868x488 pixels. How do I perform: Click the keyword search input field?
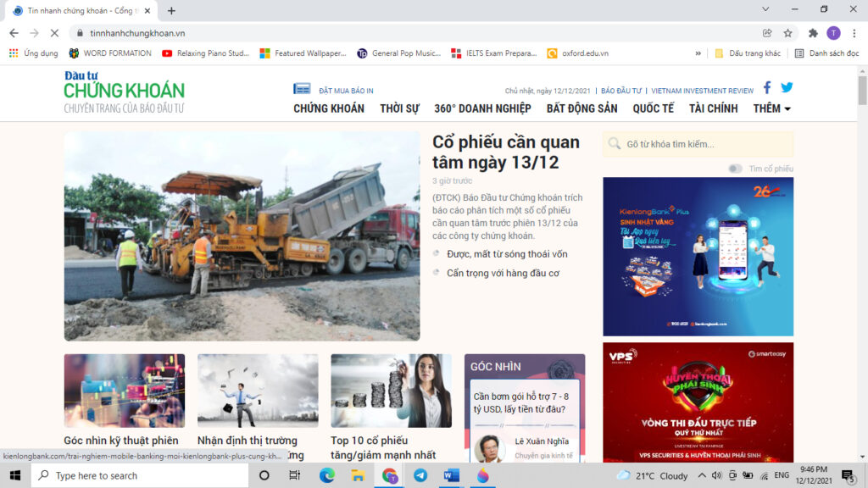tap(698, 144)
